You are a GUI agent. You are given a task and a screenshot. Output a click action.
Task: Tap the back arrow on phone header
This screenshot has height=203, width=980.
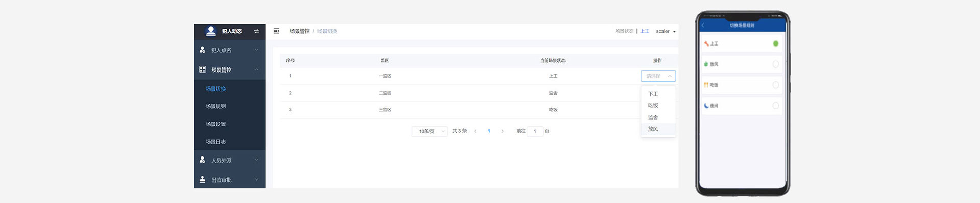703,25
